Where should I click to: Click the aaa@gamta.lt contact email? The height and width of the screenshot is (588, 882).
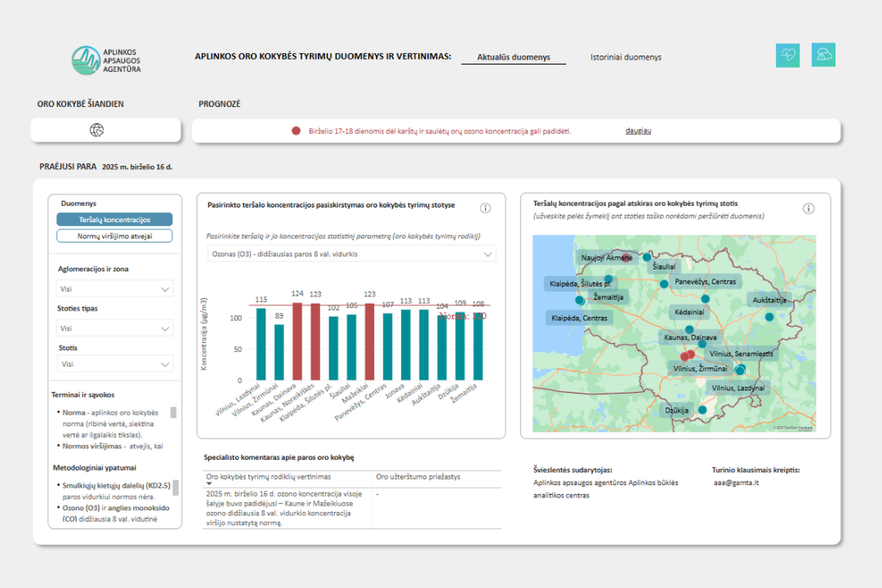point(736,482)
